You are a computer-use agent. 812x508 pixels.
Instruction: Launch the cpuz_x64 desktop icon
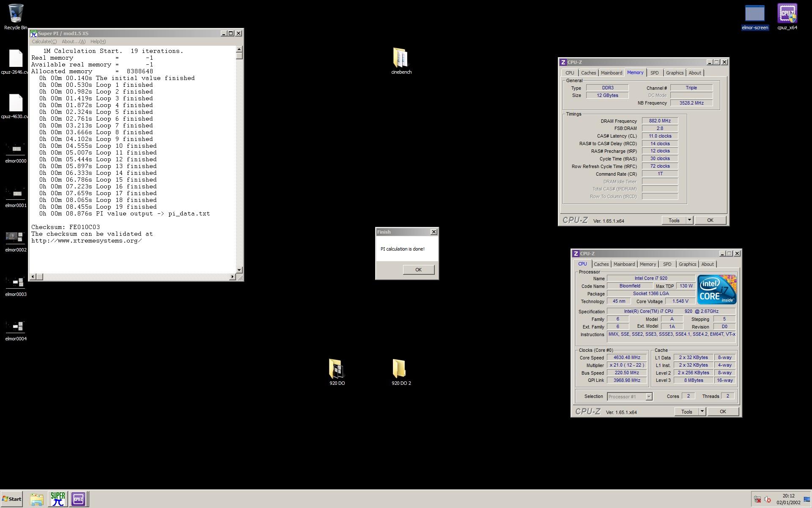click(787, 17)
